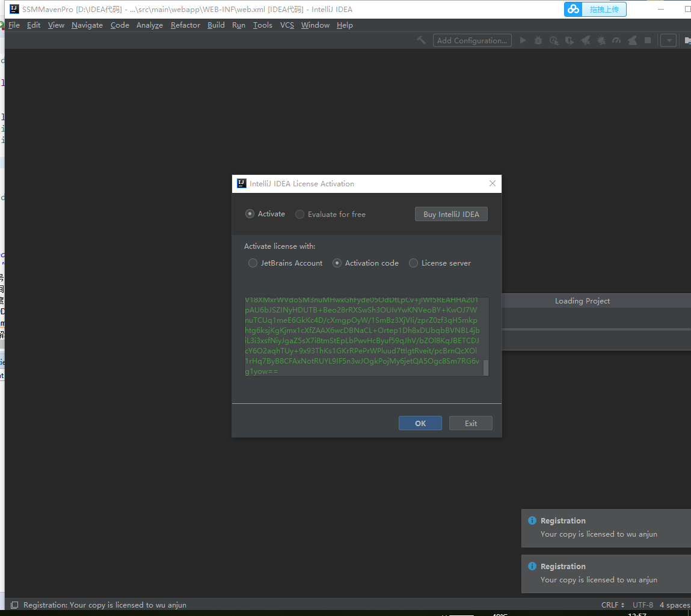Change CRLF line separator in status bar

[613, 605]
